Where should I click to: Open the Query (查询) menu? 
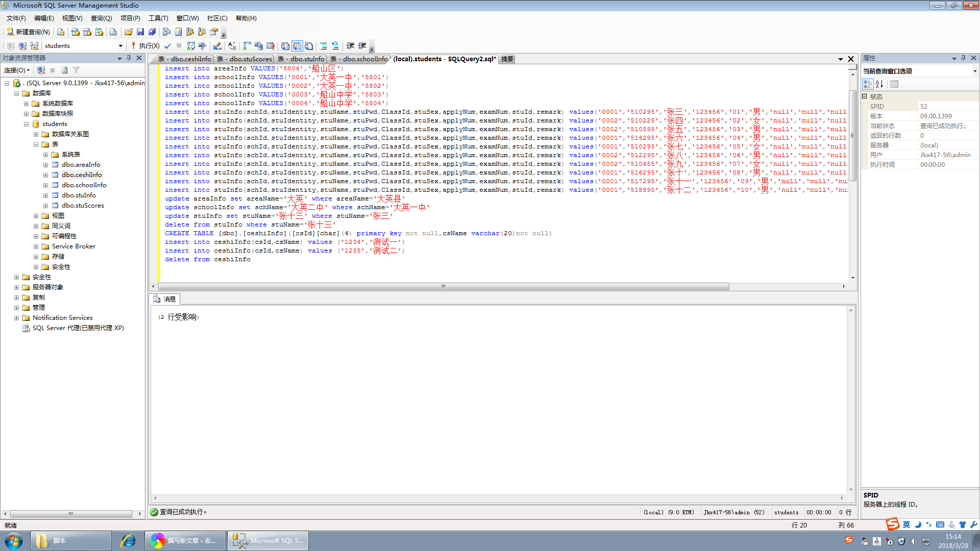101,18
